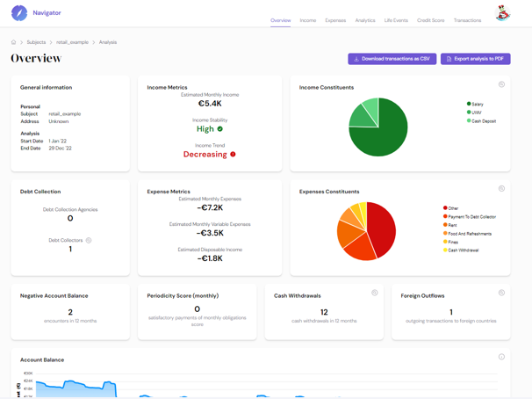Open Subjects breadcrumb link
The image size is (532, 399).
point(36,42)
